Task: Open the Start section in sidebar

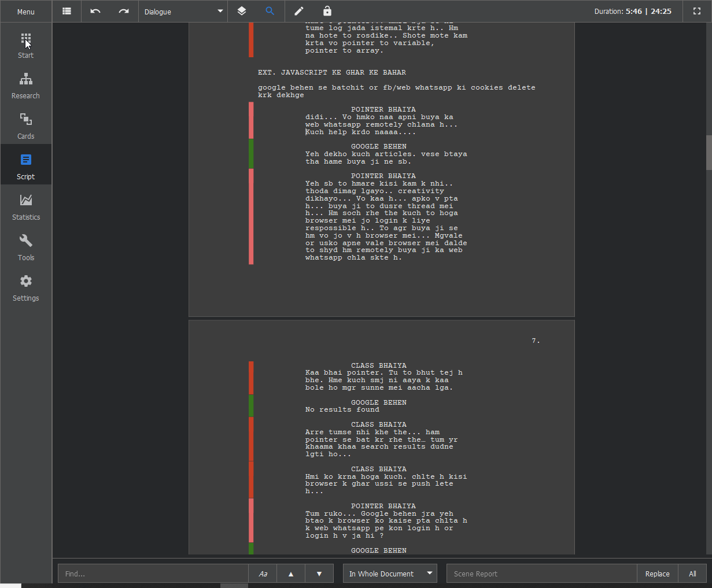Action: tap(25, 46)
